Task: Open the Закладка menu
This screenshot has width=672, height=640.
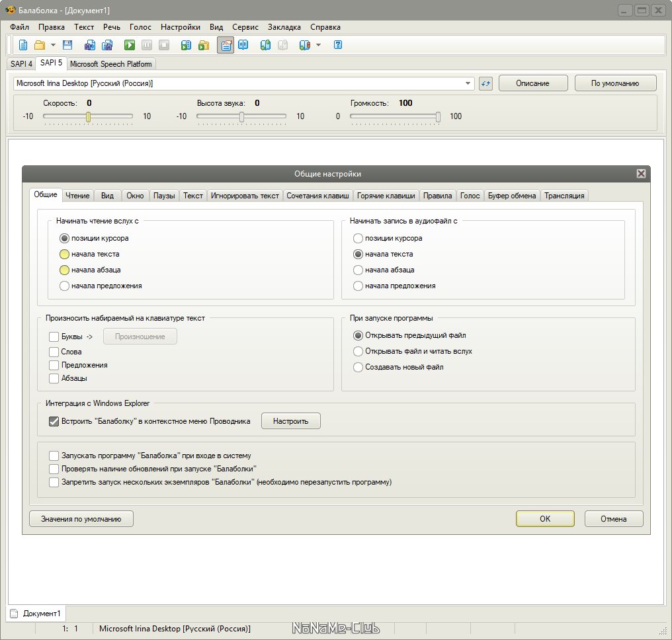Action: [x=284, y=27]
